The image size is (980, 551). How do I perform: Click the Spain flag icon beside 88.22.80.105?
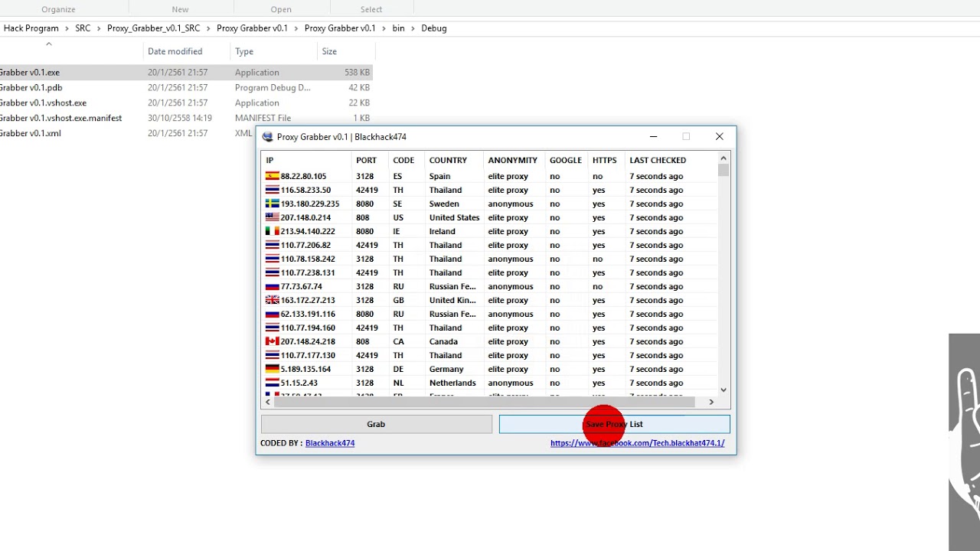pyautogui.click(x=272, y=176)
